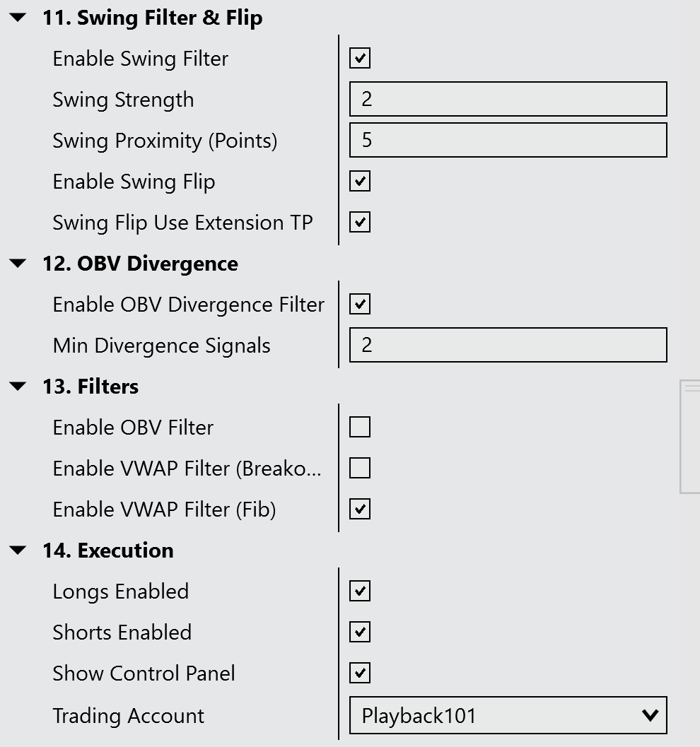Uncheck Enable Swing Filter checkbox
The width and height of the screenshot is (700, 747).
tap(360, 59)
